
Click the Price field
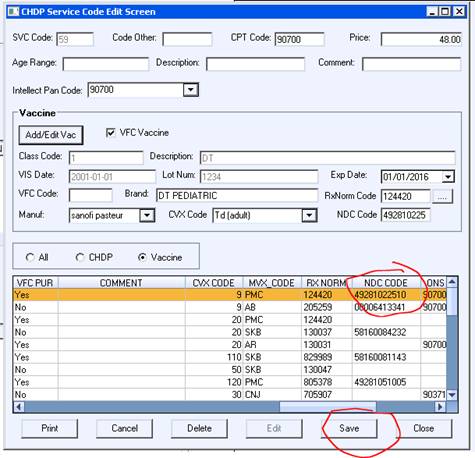tap(421, 39)
